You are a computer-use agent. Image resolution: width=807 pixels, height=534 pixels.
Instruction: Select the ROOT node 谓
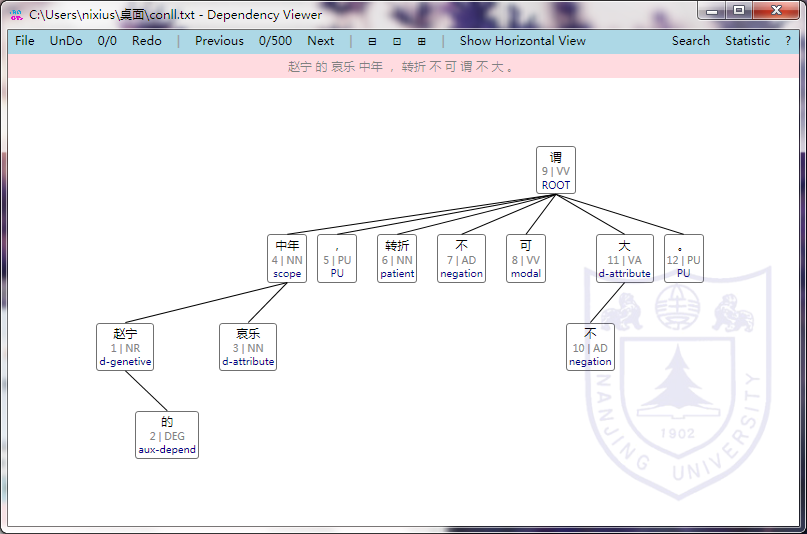click(x=555, y=170)
